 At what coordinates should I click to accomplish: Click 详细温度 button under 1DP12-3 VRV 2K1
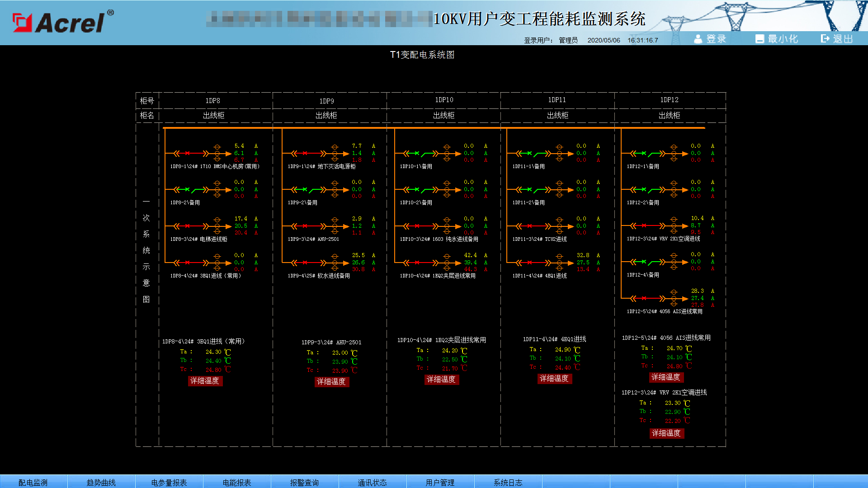(x=666, y=433)
